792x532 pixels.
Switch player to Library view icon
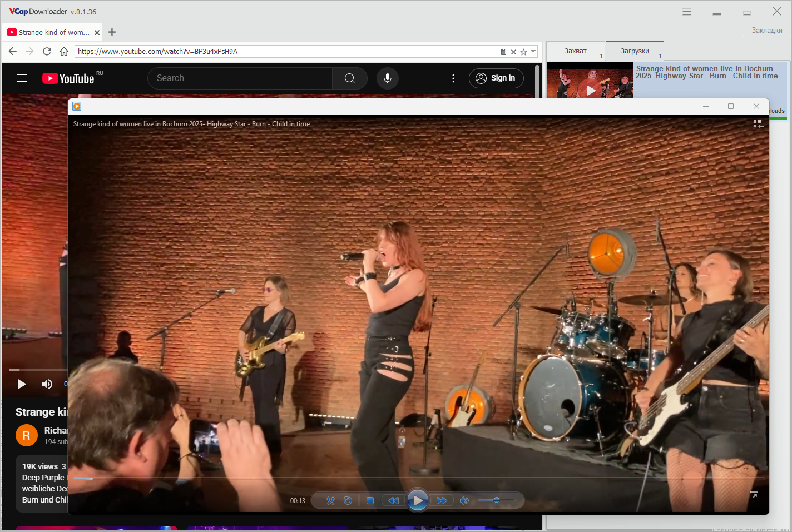click(x=758, y=124)
